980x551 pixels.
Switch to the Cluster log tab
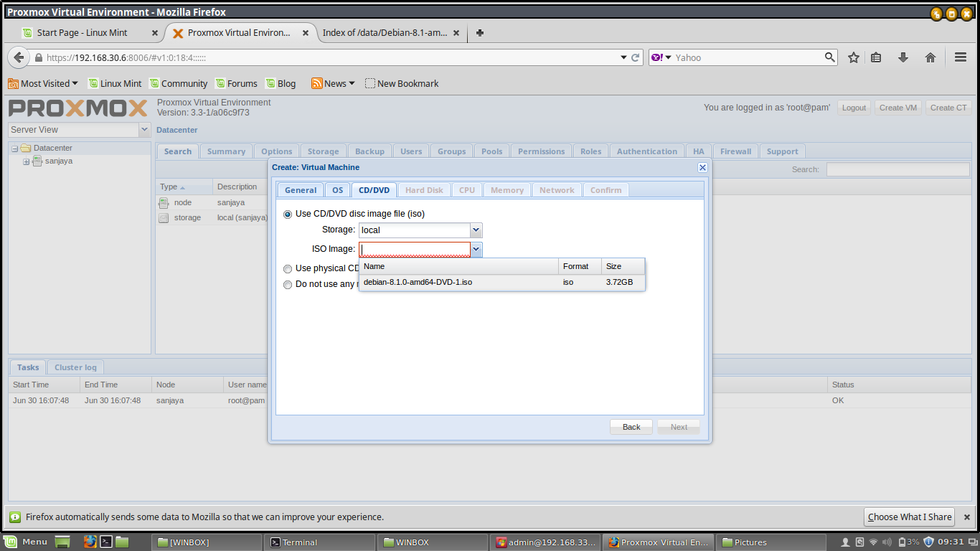pyautogui.click(x=75, y=367)
